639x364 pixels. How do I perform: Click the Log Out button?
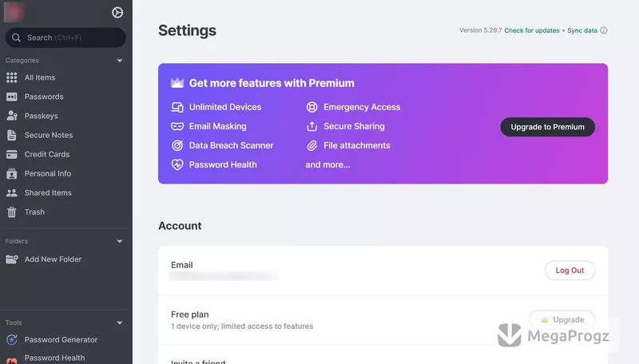570,271
